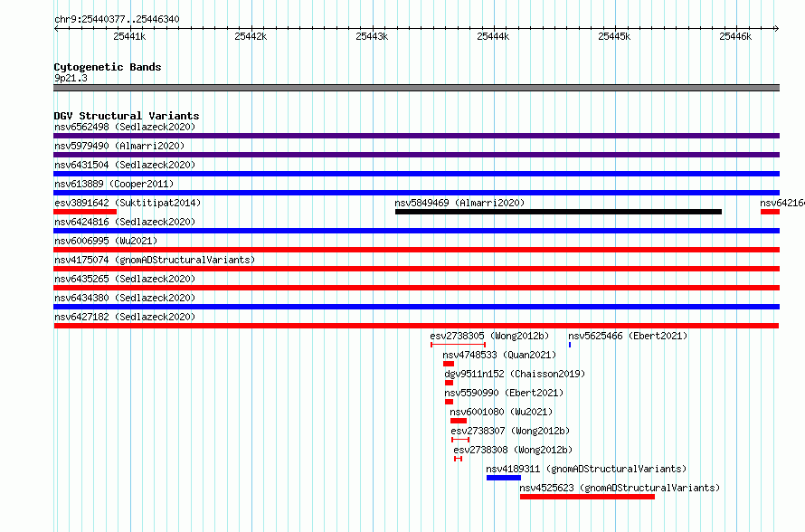Click the esv2738305 thin red bracket glyph

tap(458, 345)
